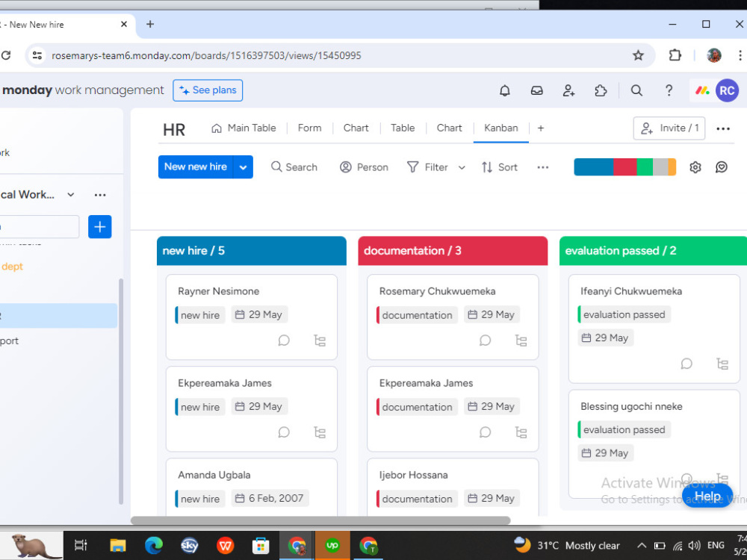Screen dimensions: 747x560
Task: Expand the Filter dropdown chevron
Action: click(x=462, y=167)
